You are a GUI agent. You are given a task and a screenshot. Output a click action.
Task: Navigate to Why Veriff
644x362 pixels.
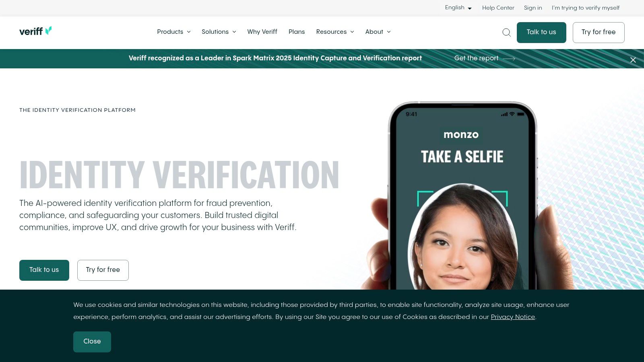262,32
